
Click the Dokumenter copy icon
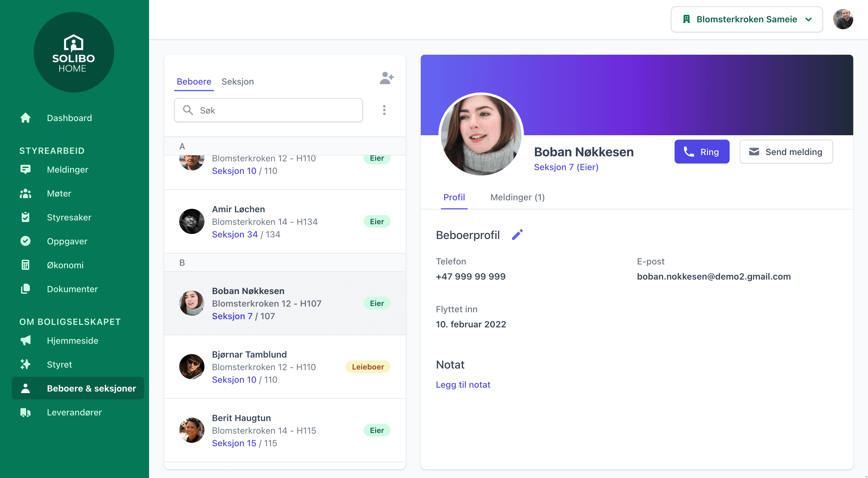[25, 289]
